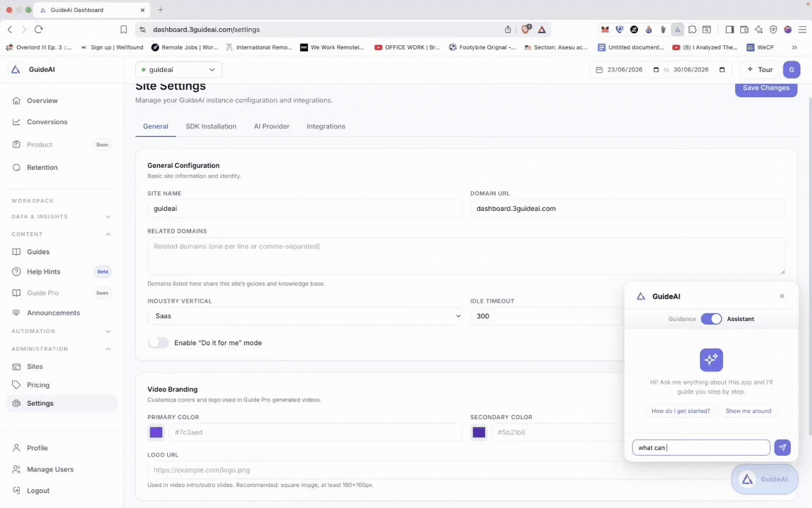Expand Data & Insights section
Viewport: 812px width, 508px height.
tap(61, 217)
